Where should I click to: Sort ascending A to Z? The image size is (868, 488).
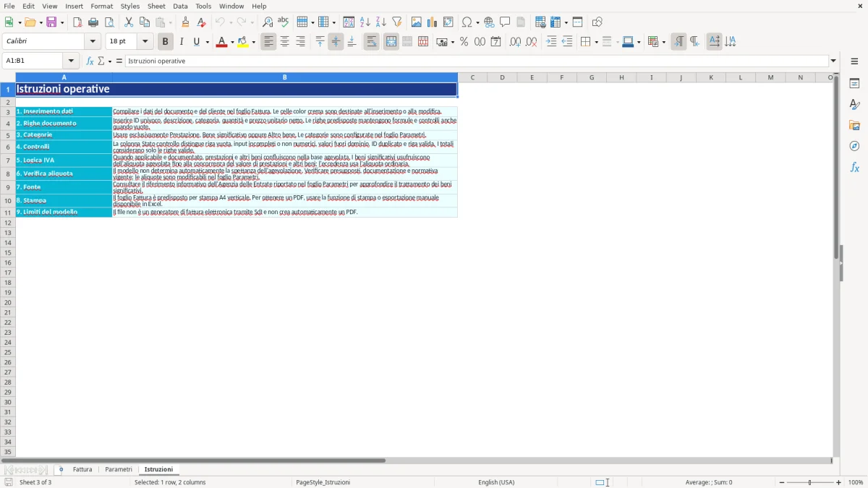[365, 22]
